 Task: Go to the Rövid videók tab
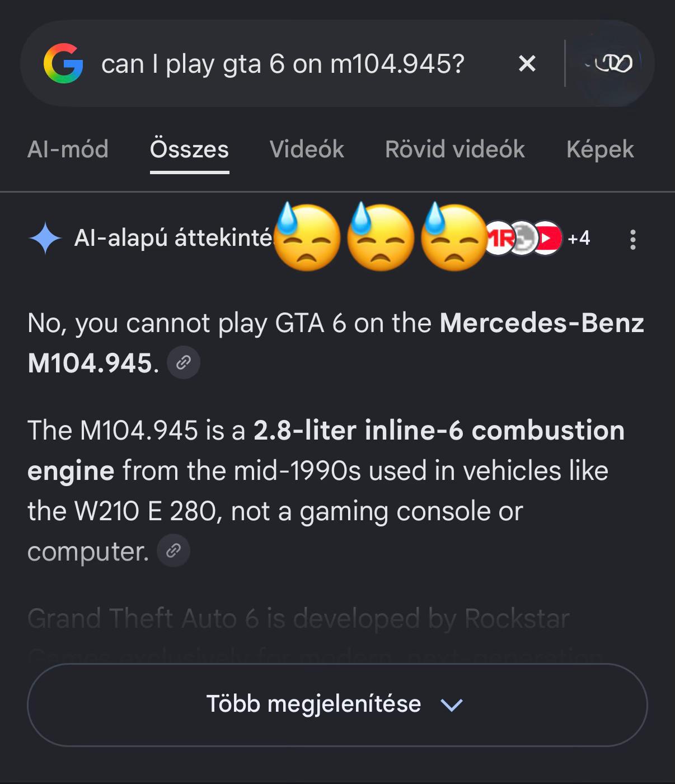coord(455,150)
